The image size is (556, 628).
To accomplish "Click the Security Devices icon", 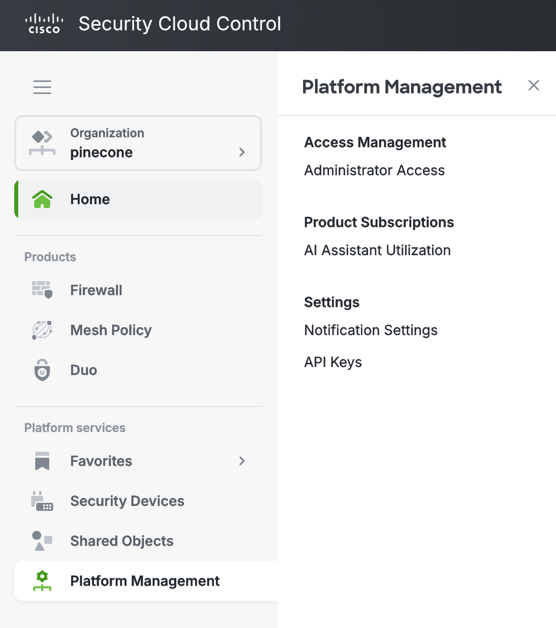I will tap(42, 501).
